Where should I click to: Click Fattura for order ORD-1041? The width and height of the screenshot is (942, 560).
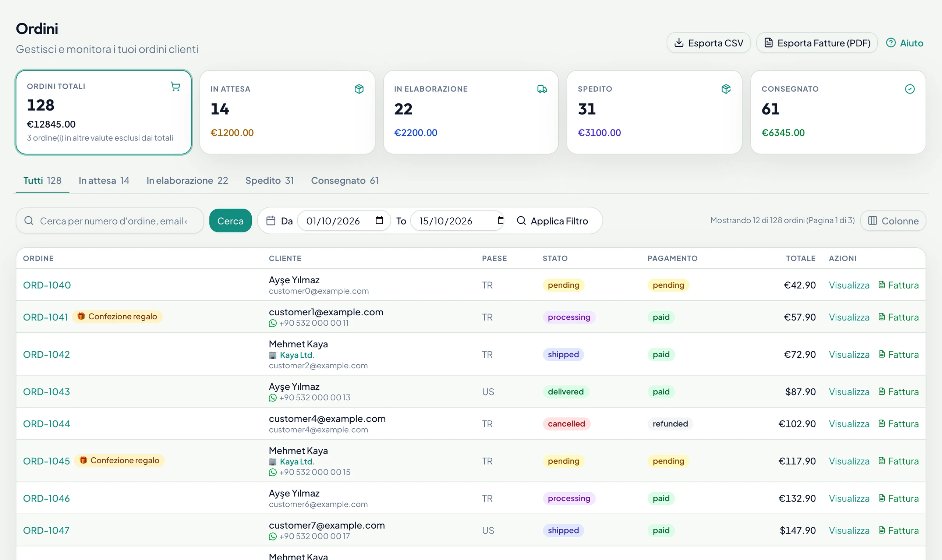[898, 318]
